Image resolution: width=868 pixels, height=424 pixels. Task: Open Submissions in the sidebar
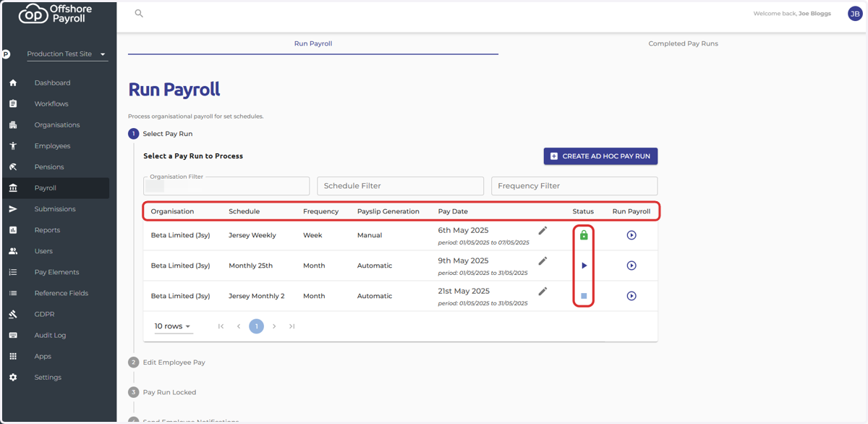coord(55,209)
